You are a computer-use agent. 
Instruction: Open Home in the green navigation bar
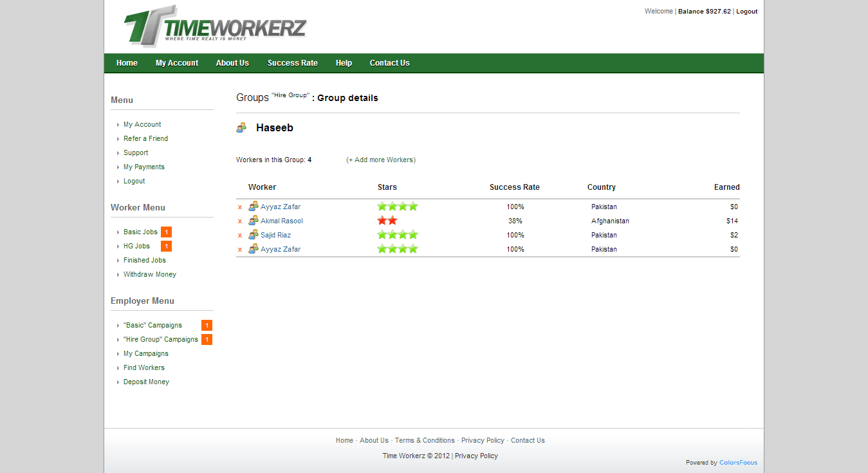point(127,63)
